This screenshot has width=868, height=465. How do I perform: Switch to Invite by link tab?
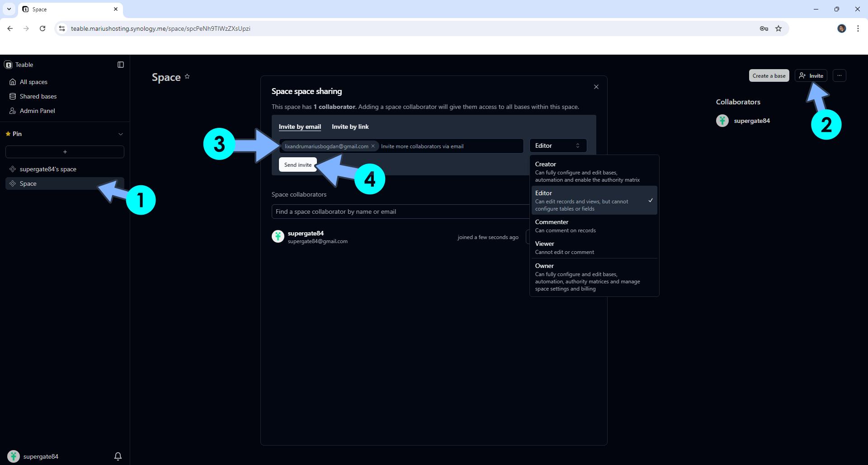350,127
